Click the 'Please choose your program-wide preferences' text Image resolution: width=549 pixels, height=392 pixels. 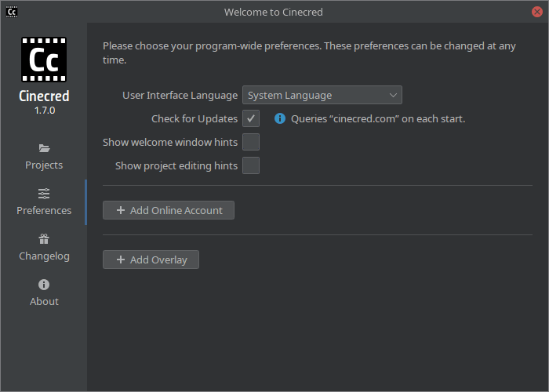[309, 53]
